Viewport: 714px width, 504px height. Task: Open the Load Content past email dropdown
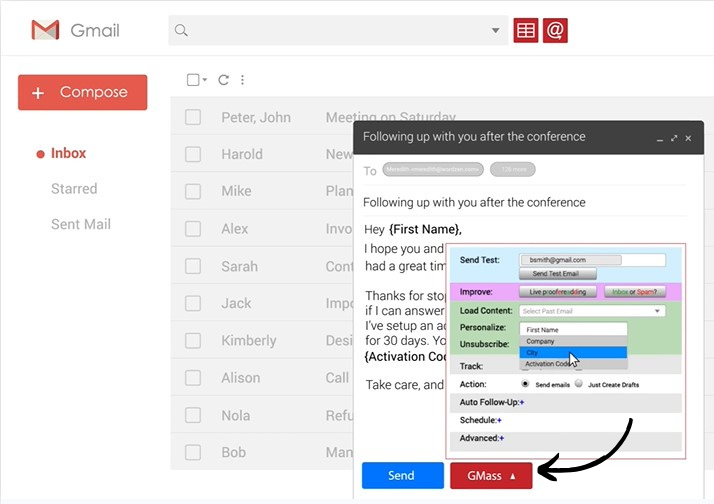[x=592, y=311]
